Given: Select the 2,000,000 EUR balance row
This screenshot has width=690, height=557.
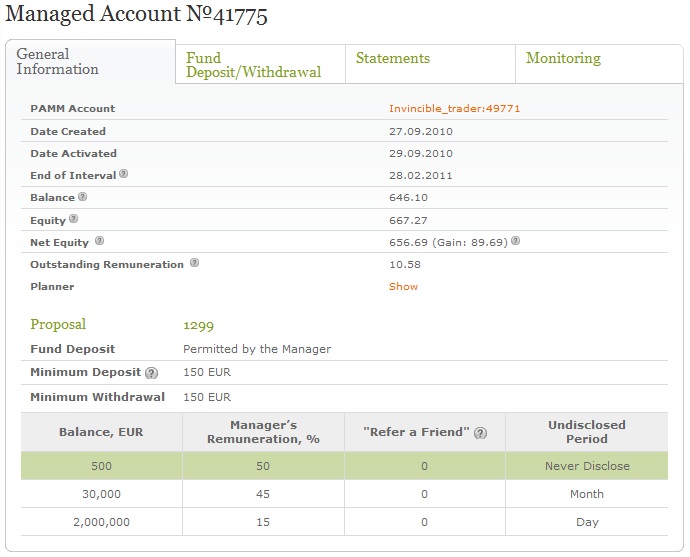Looking at the screenshot, I should (x=343, y=522).
